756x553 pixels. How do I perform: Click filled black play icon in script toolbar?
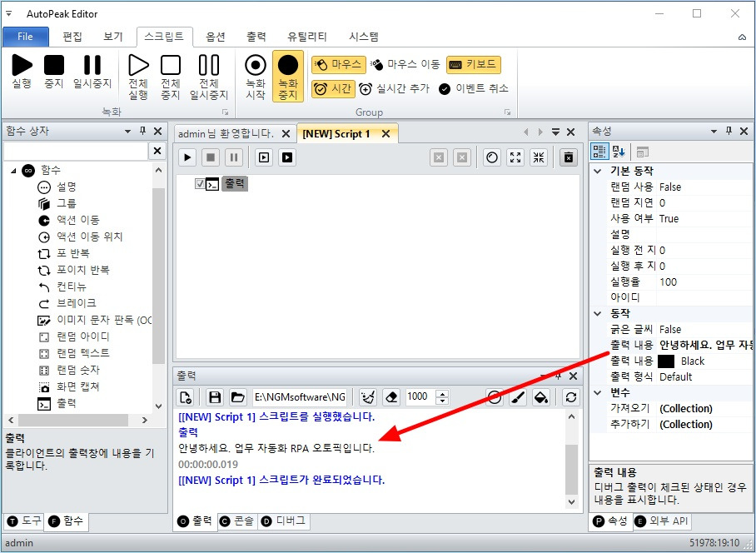[x=287, y=157]
